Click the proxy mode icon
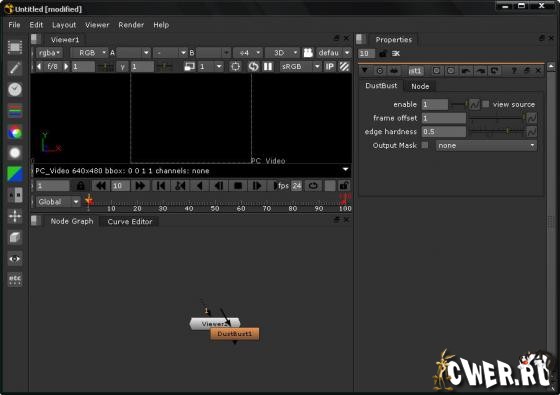 (189, 66)
